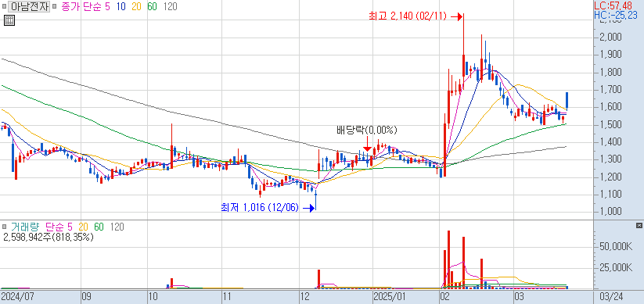This screenshot has width=644, height=304.
Task: Click the 2024/07 date axis label
Action: pos(17,297)
